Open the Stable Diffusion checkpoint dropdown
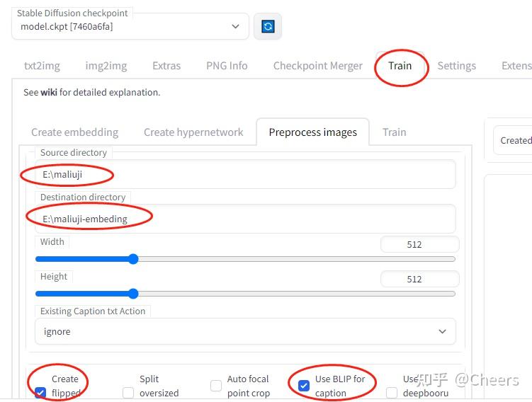532x402 pixels. coord(130,26)
